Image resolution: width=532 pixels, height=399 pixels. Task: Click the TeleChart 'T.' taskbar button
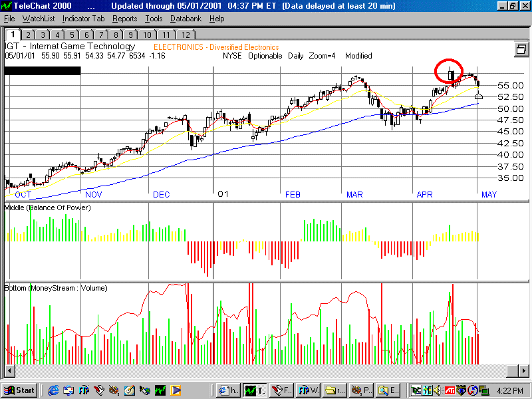255,390
